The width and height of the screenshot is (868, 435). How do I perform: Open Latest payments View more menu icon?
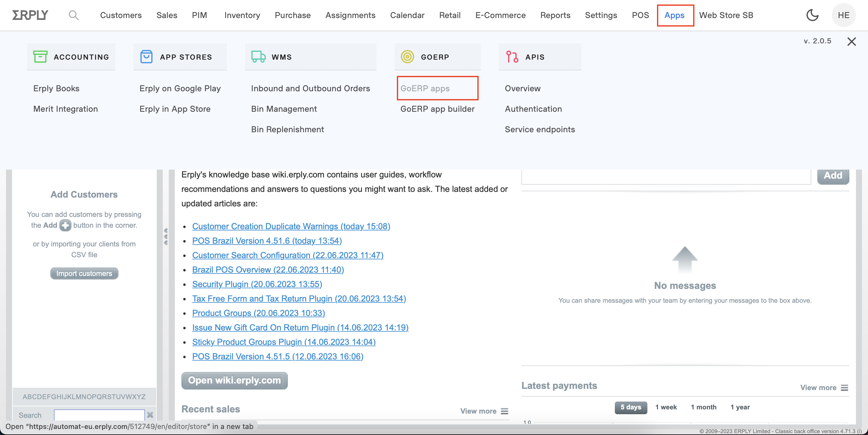coord(844,387)
